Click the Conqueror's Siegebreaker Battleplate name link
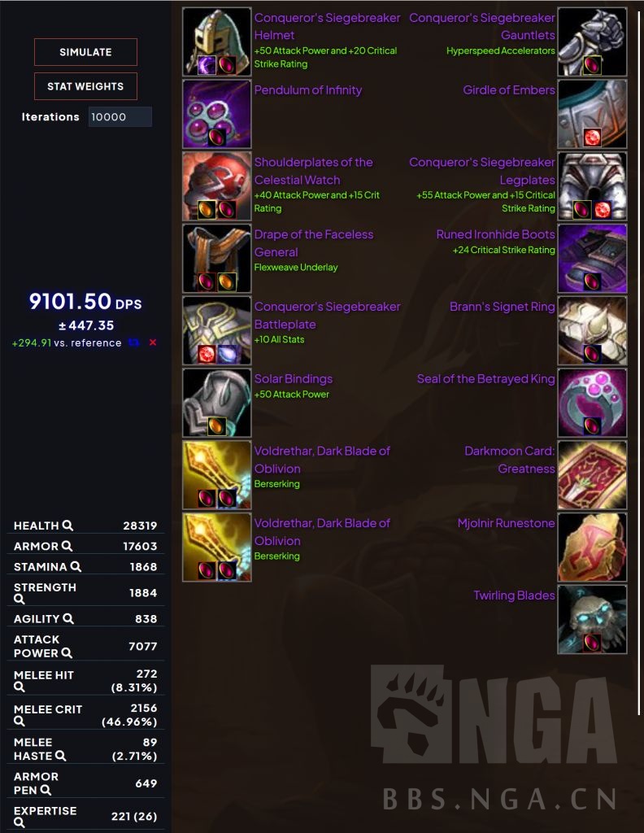This screenshot has height=833, width=644. (327, 316)
